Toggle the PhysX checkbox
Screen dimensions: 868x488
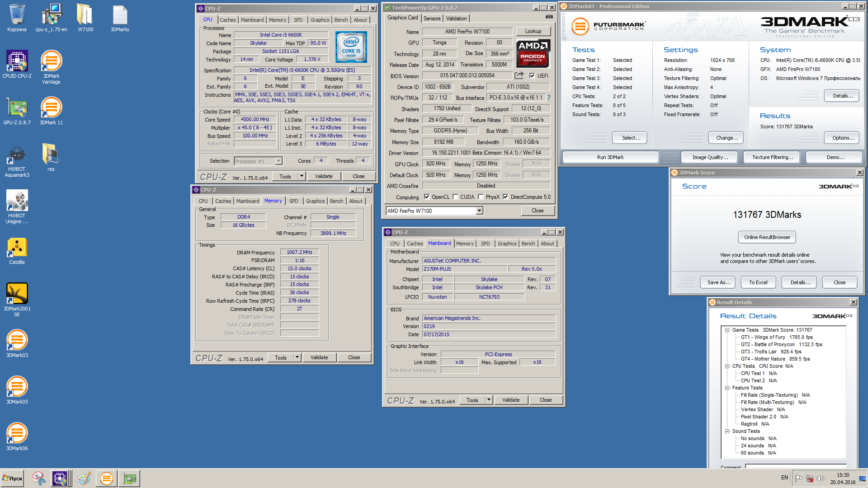(481, 197)
